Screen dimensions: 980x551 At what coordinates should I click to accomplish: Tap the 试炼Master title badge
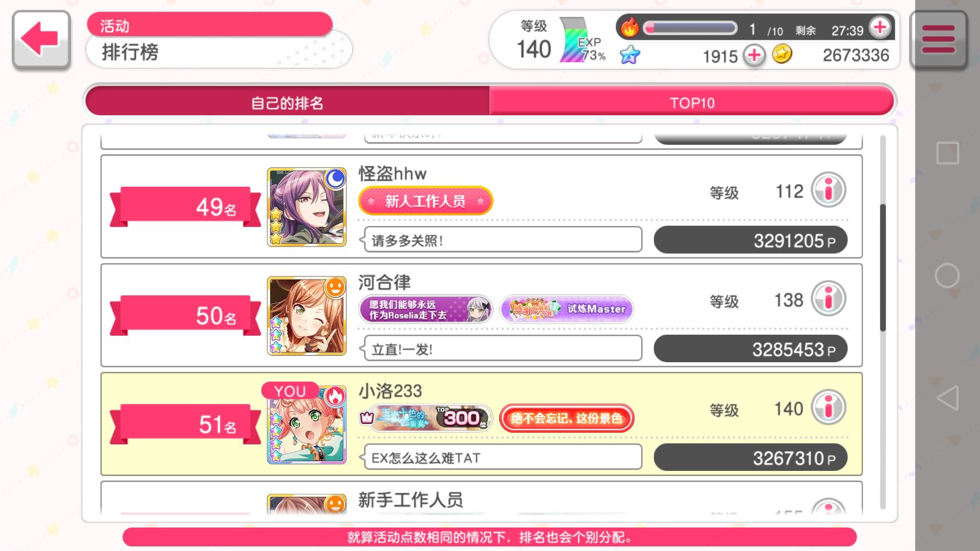[x=567, y=309]
